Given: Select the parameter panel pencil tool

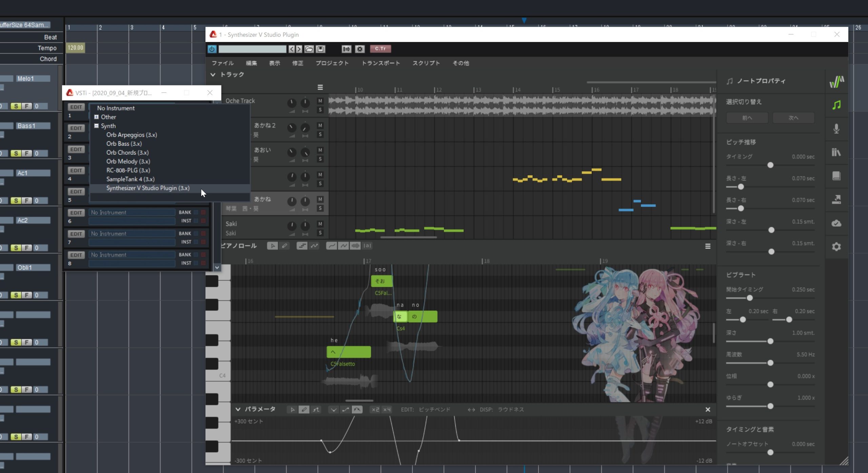Looking at the screenshot, I should point(304,410).
